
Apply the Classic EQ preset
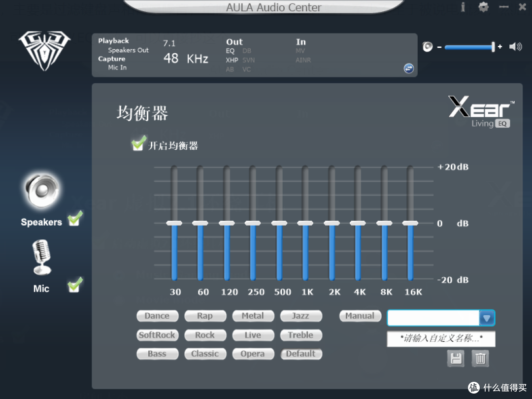point(205,354)
